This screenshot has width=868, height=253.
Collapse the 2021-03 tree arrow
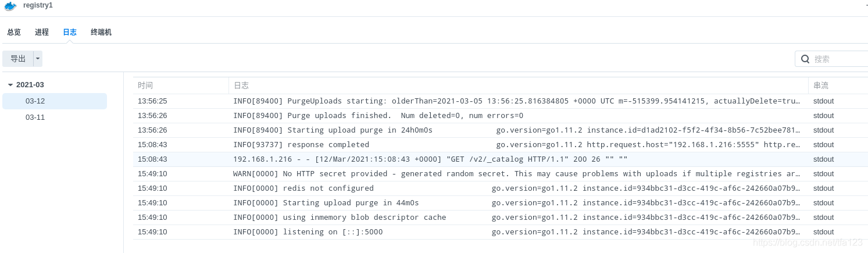point(10,85)
